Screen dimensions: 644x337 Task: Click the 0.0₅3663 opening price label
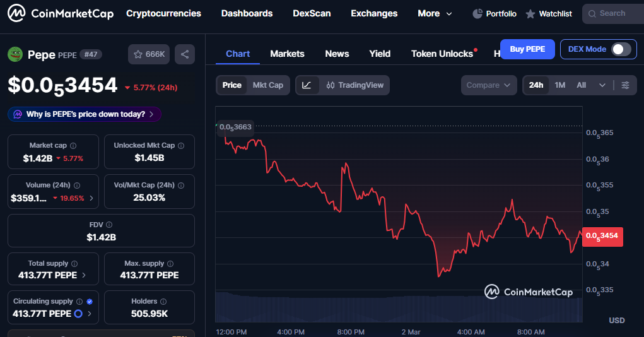235,127
